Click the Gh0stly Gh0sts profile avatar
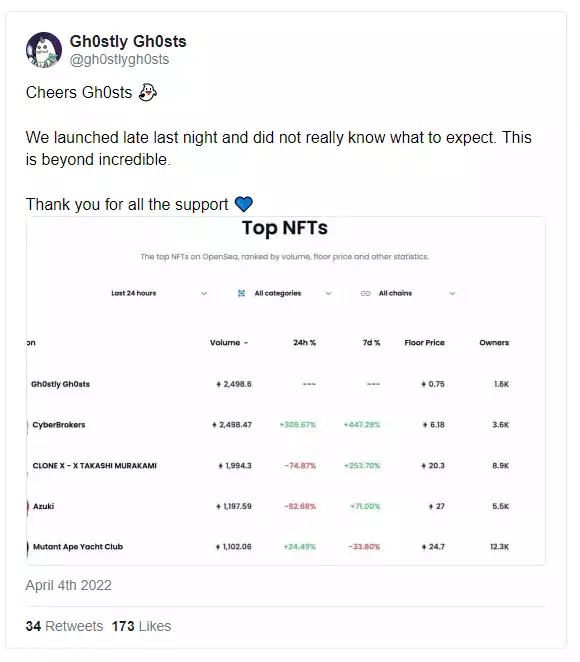The height and width of the screenshot is (662, 580). click(43, 50)
